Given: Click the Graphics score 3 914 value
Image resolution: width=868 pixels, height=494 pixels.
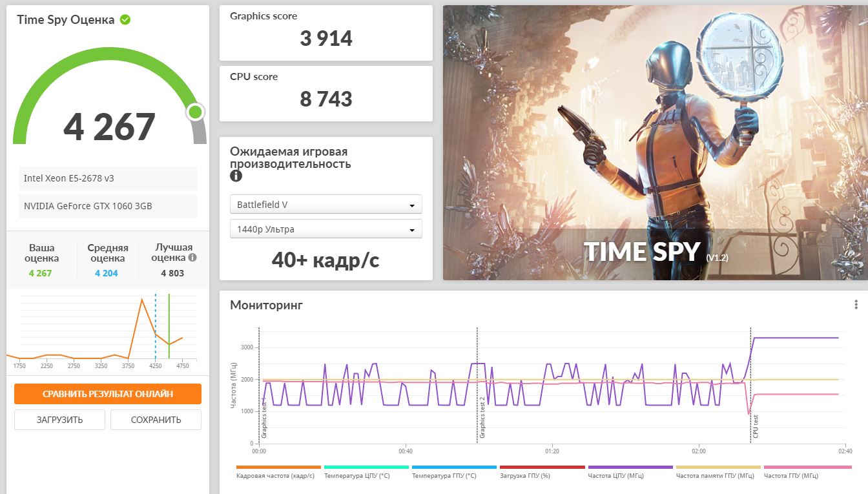Looking at the screenshot, I should [x=326, y=39].
